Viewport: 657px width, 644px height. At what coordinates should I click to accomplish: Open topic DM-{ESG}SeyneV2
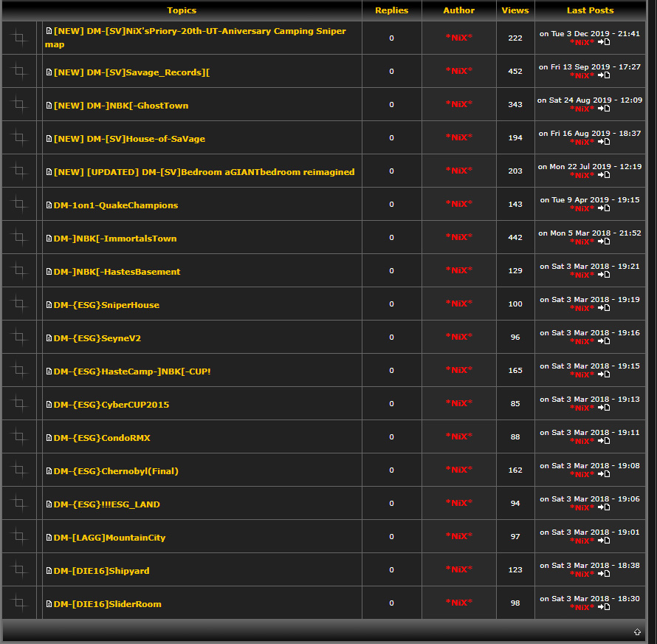[97, 338]
